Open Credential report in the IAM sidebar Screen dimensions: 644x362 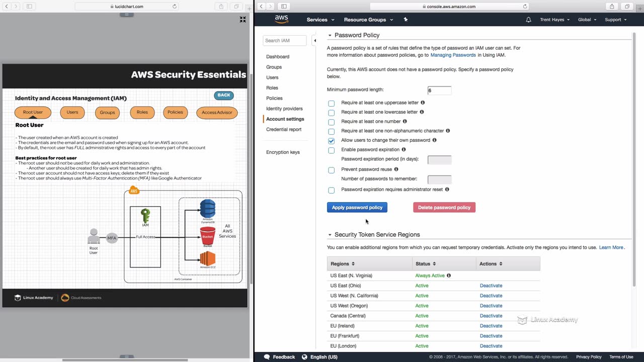tap(284, 129)
